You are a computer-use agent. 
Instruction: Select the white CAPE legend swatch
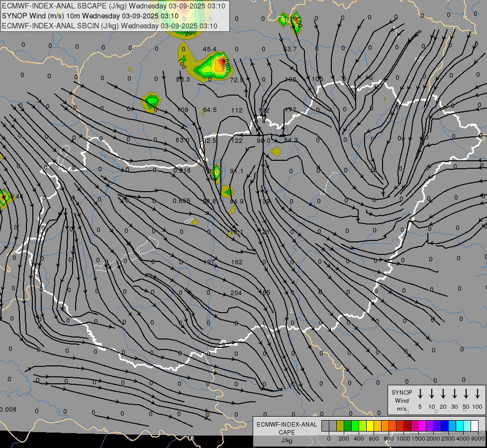[474, 426]
